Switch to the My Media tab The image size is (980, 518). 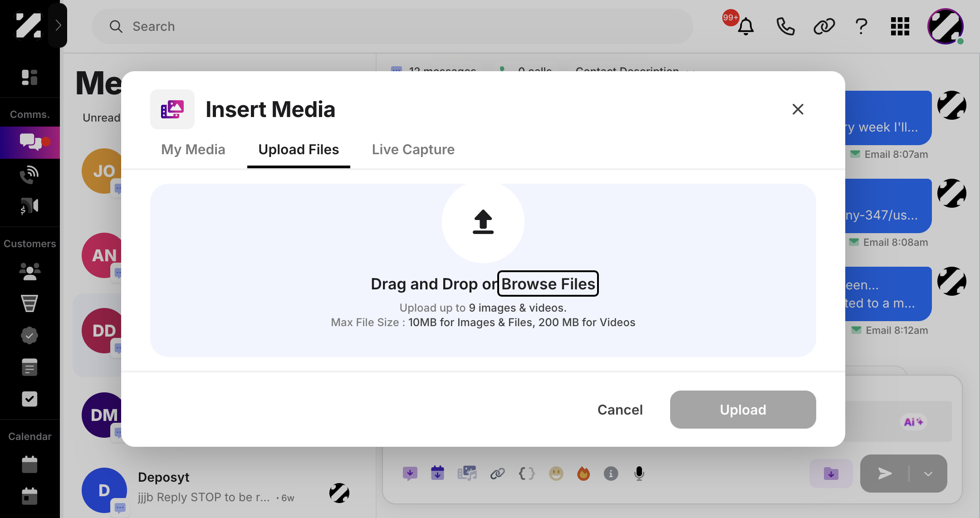pos(193,150)
